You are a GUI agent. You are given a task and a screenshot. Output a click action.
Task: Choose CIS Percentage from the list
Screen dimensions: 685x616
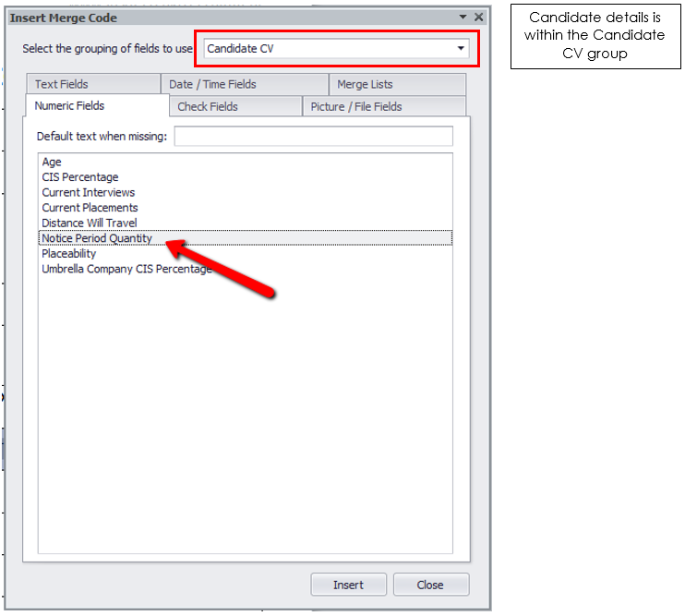pos(80,177)
